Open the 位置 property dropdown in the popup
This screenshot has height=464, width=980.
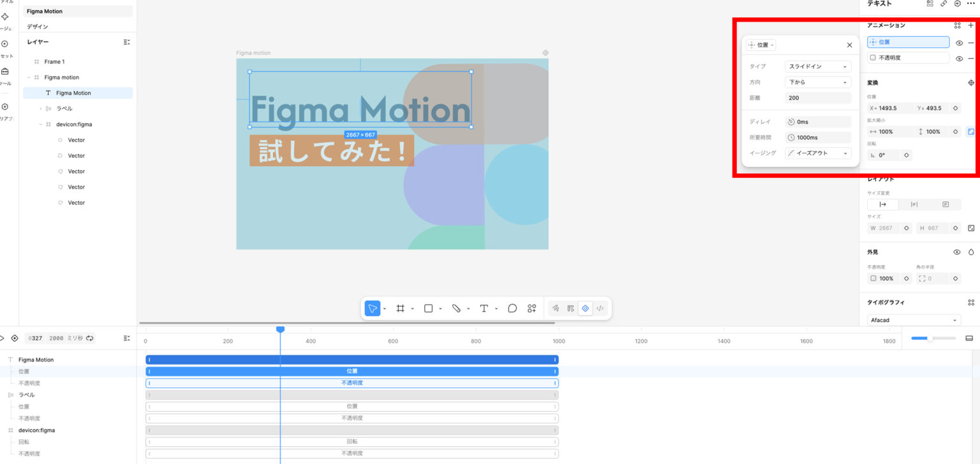click(761, 45)
